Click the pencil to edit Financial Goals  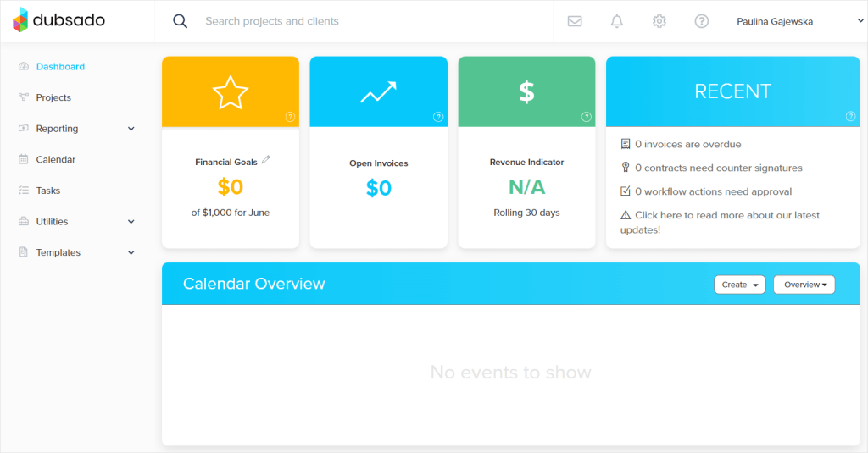[x=265, y=160]
